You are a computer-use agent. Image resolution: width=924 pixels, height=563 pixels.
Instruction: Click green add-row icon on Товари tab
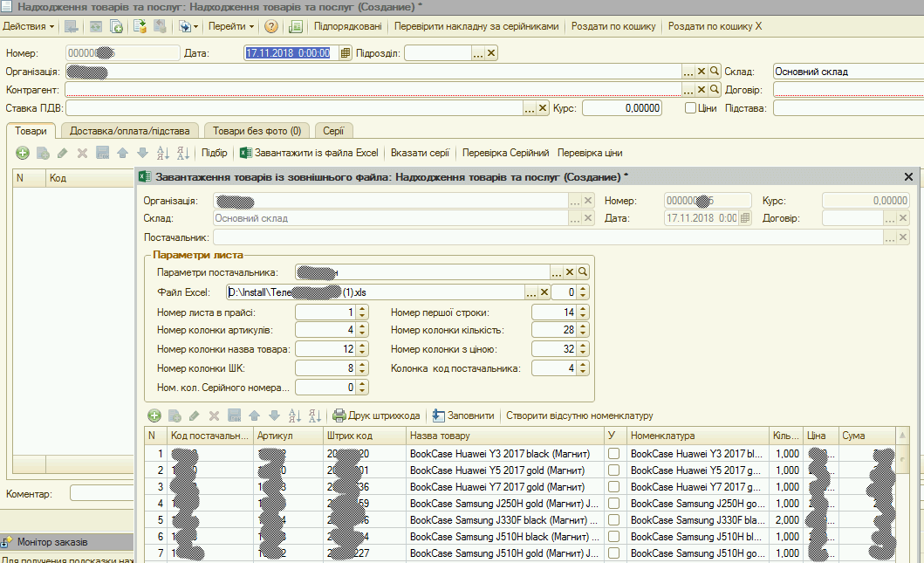tap(23, 153)
